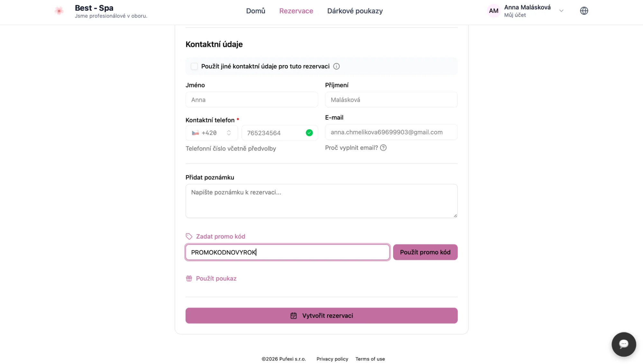Viewport: 643px width, 364px height.
Task: Click the gift voucher icon
Action: (x=189, y=278)
